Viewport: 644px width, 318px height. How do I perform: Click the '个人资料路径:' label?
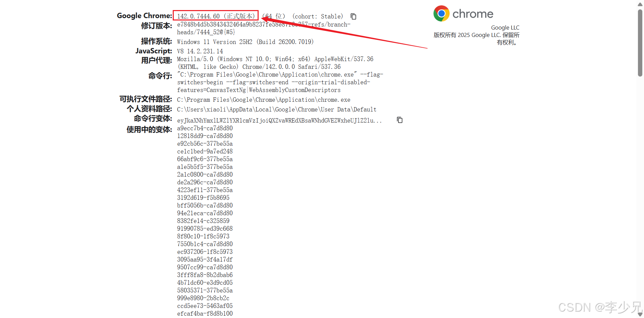(149, 109)
